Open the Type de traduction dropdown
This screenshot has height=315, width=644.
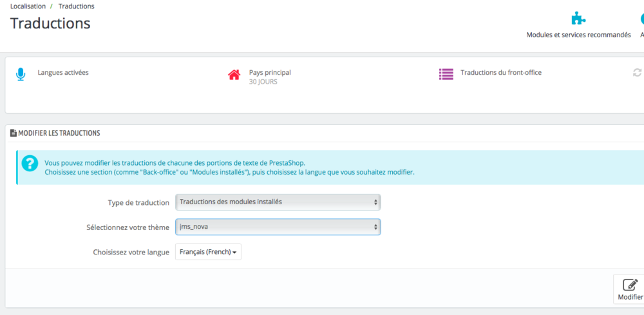click(x=278, y=202)
